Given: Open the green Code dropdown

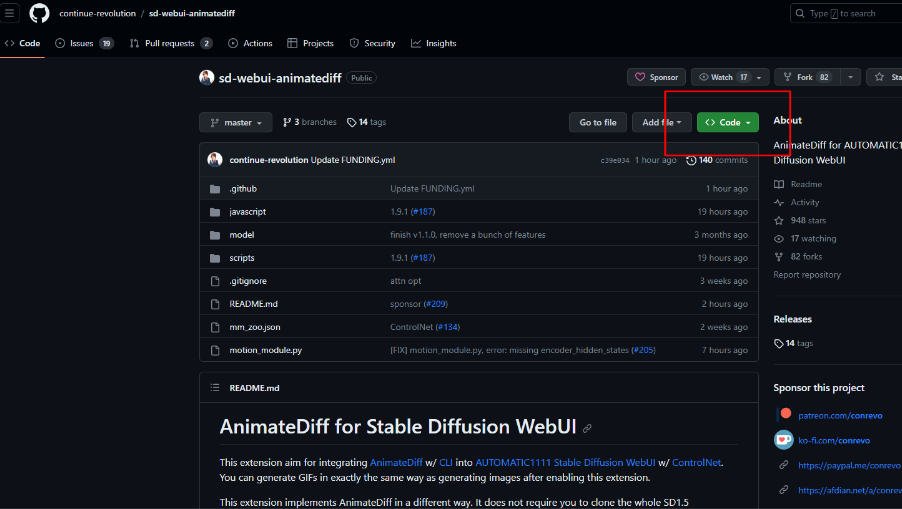Looking at the screenshot, I should pos(728,122).
